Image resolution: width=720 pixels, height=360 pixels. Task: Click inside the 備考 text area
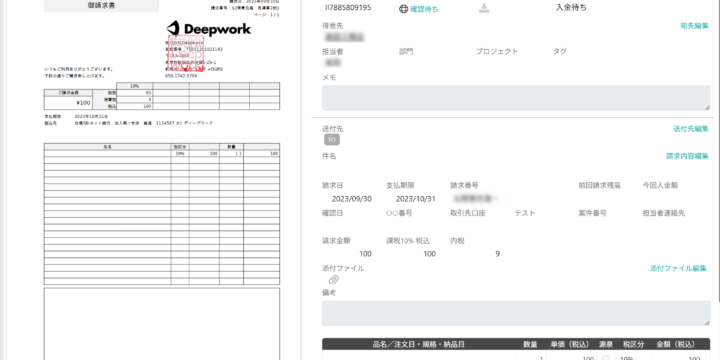[516, 314]
